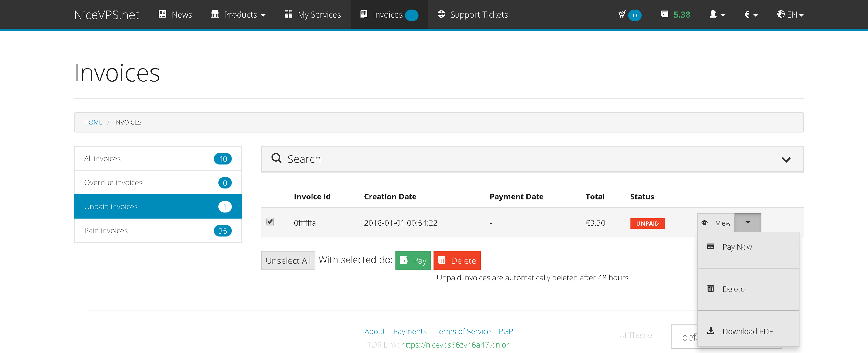
Task: Click the Support Tickets lifebuoy icon
Action: tap(441, 14)
